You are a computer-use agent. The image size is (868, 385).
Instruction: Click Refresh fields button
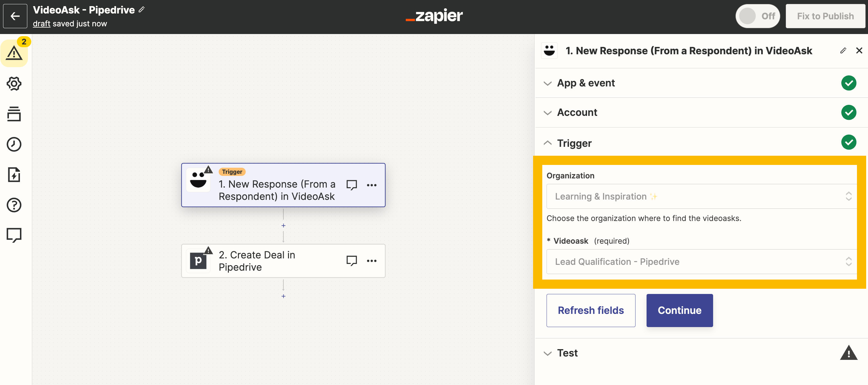591,310
